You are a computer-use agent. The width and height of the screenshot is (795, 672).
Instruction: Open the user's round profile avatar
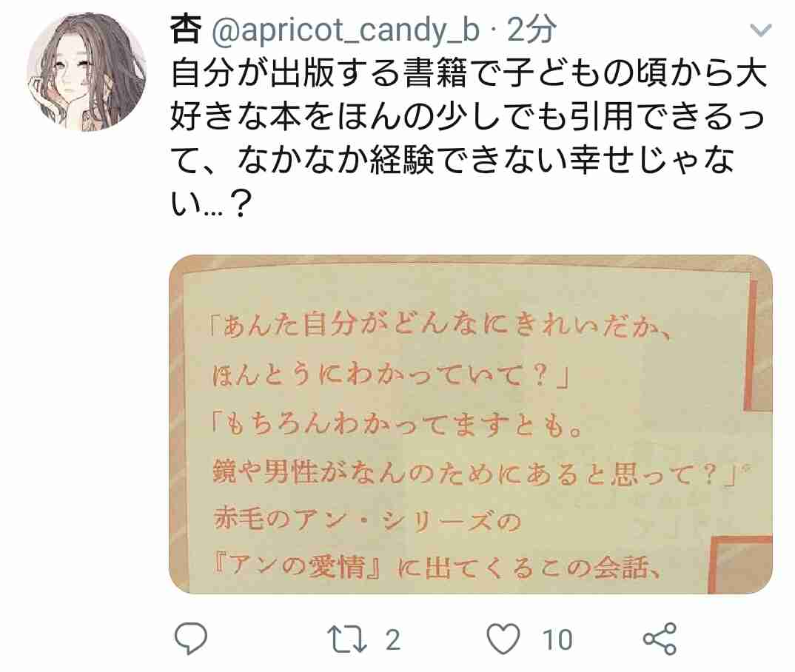pos(86,73)
